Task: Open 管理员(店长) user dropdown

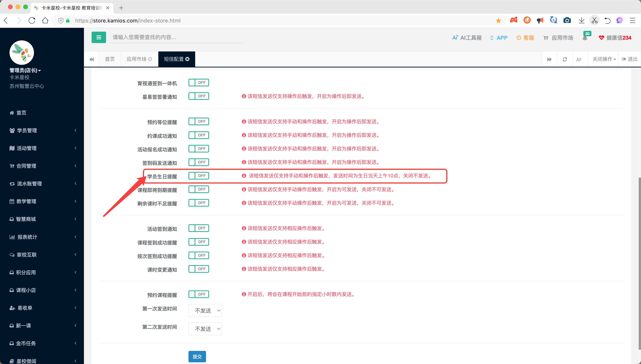Action: click(x=25, y=70)
